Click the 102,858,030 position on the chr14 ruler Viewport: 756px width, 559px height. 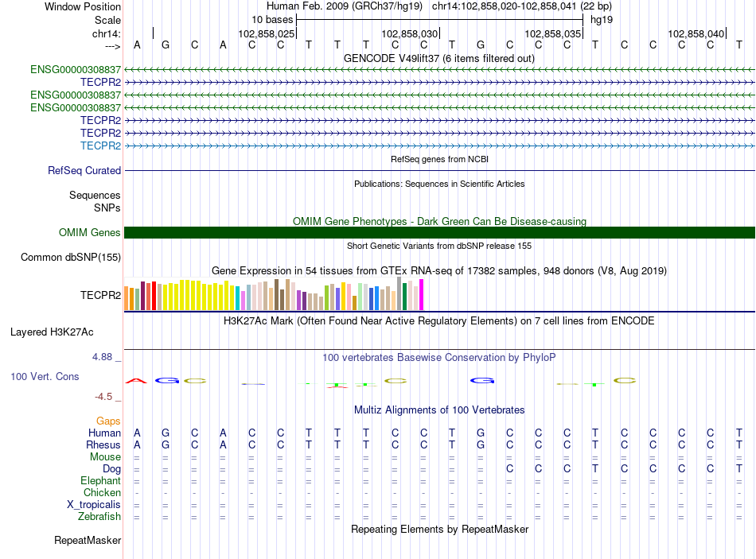coord(409,33)
